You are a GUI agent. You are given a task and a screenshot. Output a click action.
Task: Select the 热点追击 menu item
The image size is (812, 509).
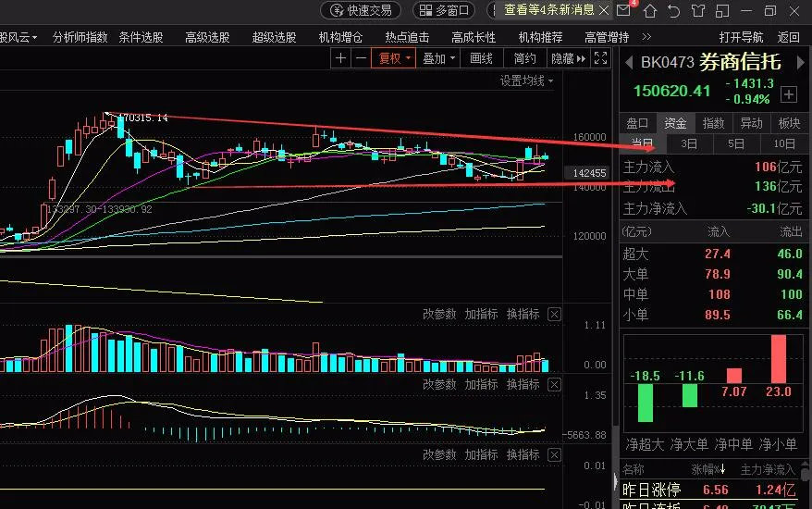[x=407, y=37]
